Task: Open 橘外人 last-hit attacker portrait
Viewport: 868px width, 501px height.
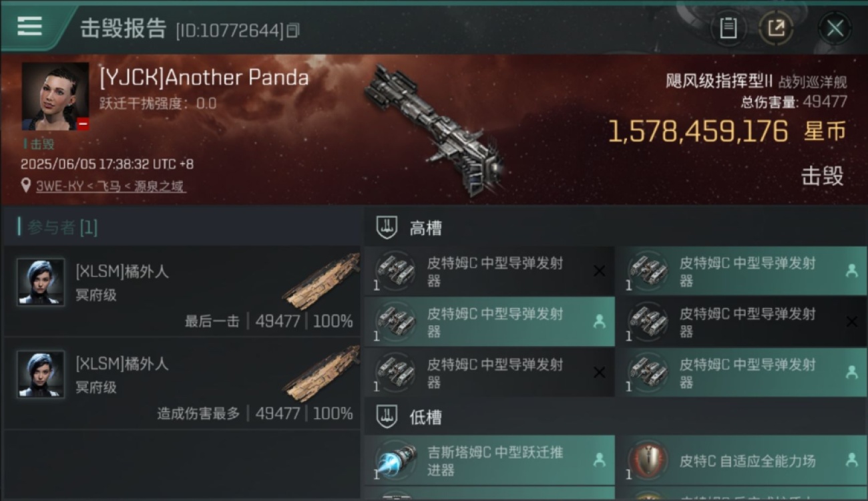Action: (41, 282)
